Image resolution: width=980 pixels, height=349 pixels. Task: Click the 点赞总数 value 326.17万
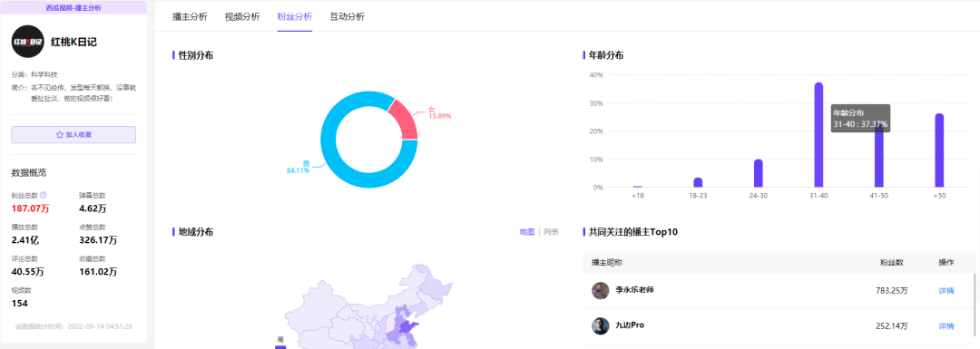click(x=98, y=239)
